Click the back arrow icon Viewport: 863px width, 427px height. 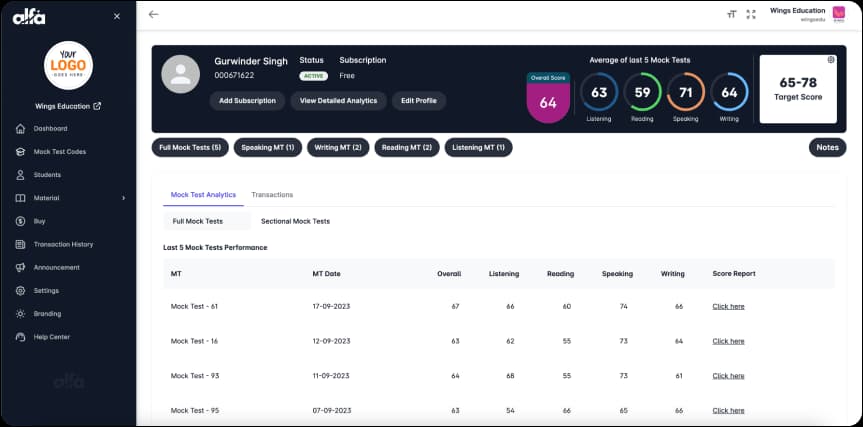pyautogui.click(x=153, y=14)
